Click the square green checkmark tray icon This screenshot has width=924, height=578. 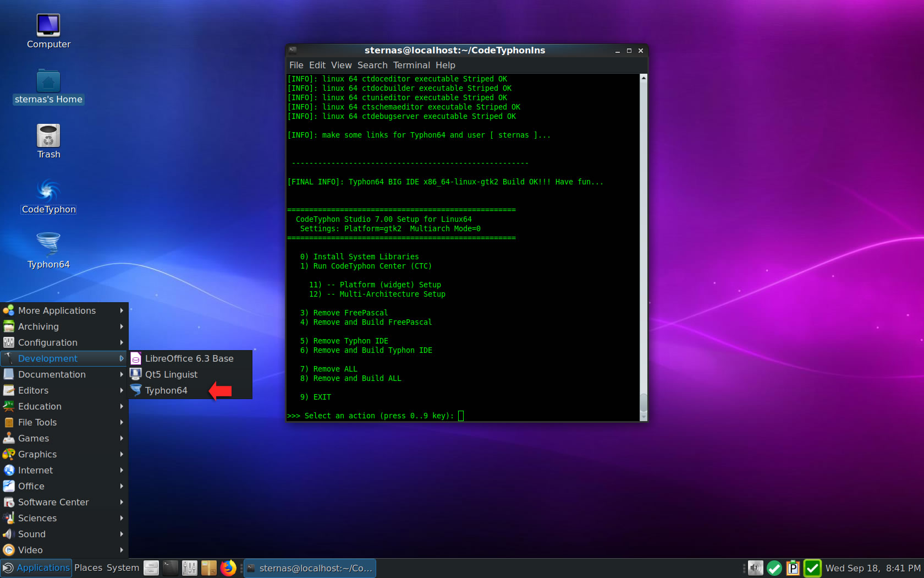click(x=812, y=568)
